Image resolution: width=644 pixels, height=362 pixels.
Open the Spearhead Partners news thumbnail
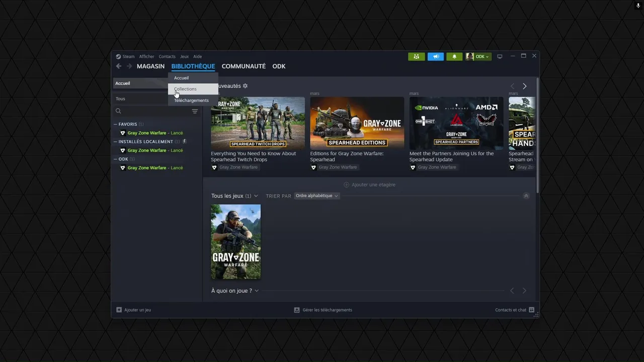(456, 123)
